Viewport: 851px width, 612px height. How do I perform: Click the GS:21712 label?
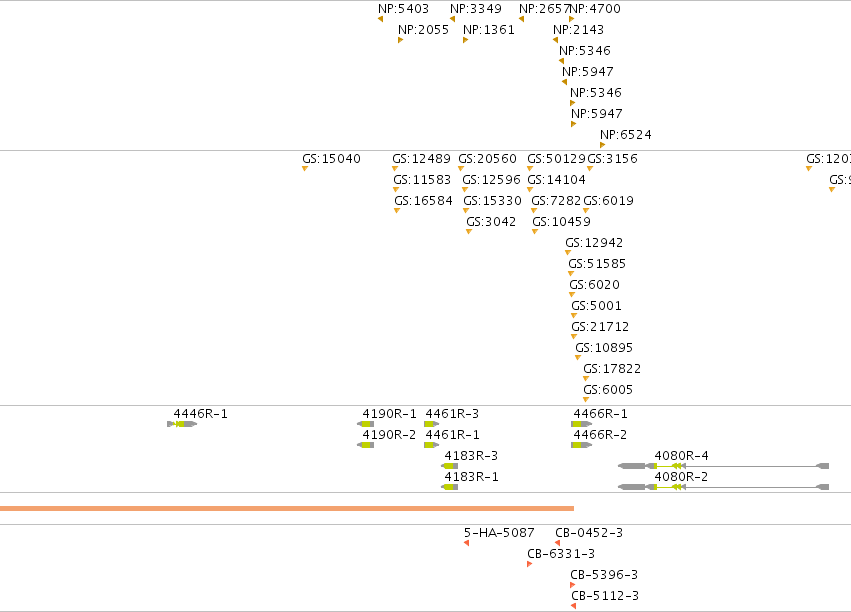[x=600, y=327]
